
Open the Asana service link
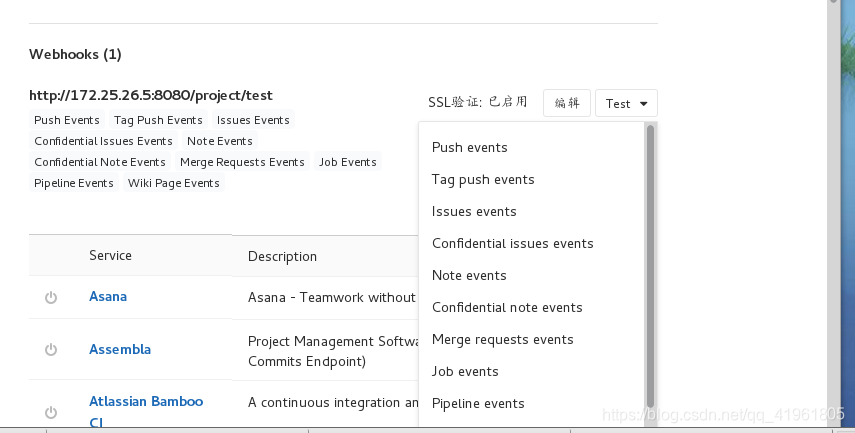pyautogui.click(x=108, y=296)
